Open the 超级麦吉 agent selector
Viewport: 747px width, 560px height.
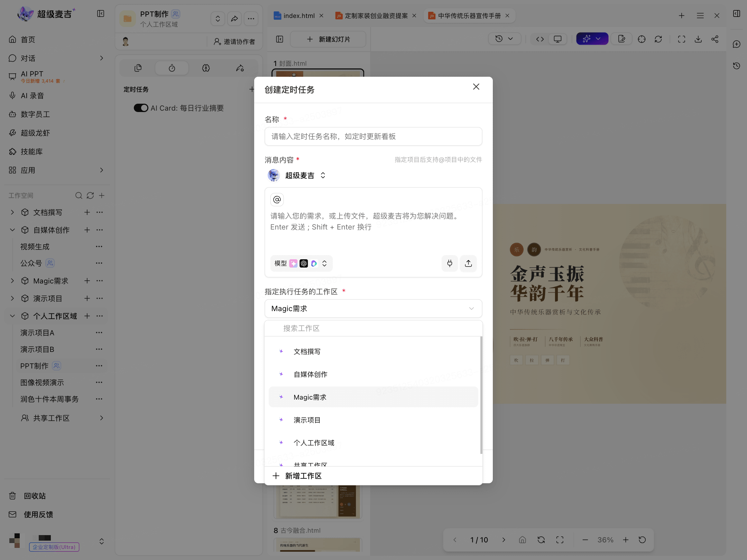(x=297, y=176)
